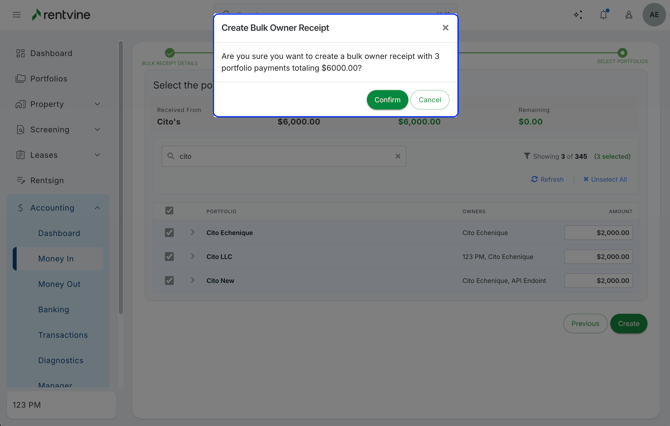670x426 pixels.
Task: Expand the Cito New portfolio row
Action: coord(193,281)
